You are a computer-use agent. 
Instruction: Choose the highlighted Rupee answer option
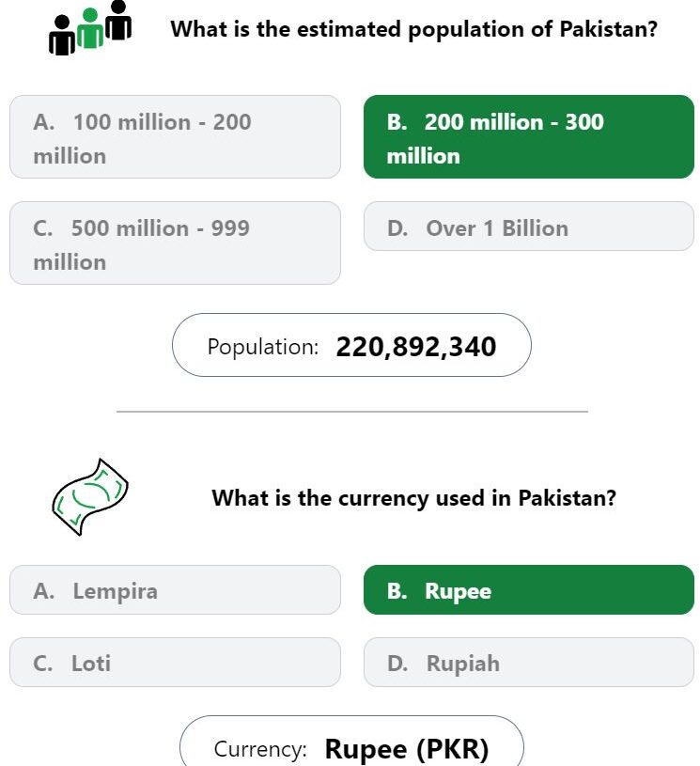click(x=529, y=589)
